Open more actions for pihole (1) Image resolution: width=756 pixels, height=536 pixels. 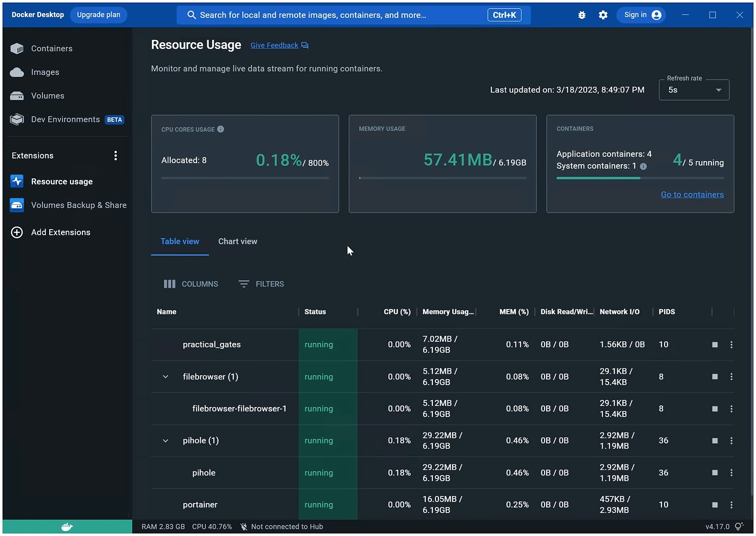[x=732, y=440]
